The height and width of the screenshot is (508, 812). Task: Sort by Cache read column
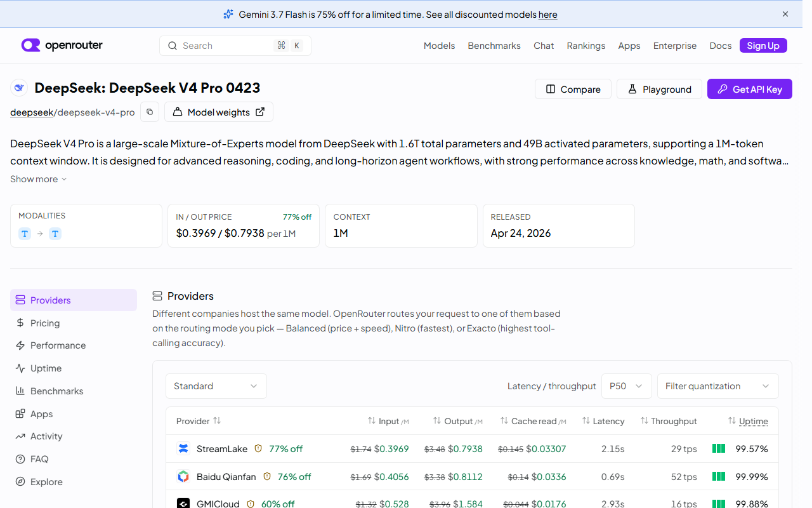coord(533,421)
